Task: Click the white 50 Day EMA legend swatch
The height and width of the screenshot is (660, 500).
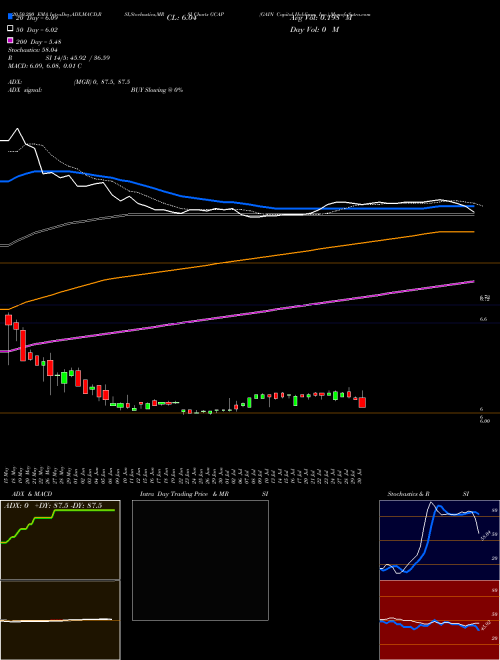Action: [x=11, y=29]
